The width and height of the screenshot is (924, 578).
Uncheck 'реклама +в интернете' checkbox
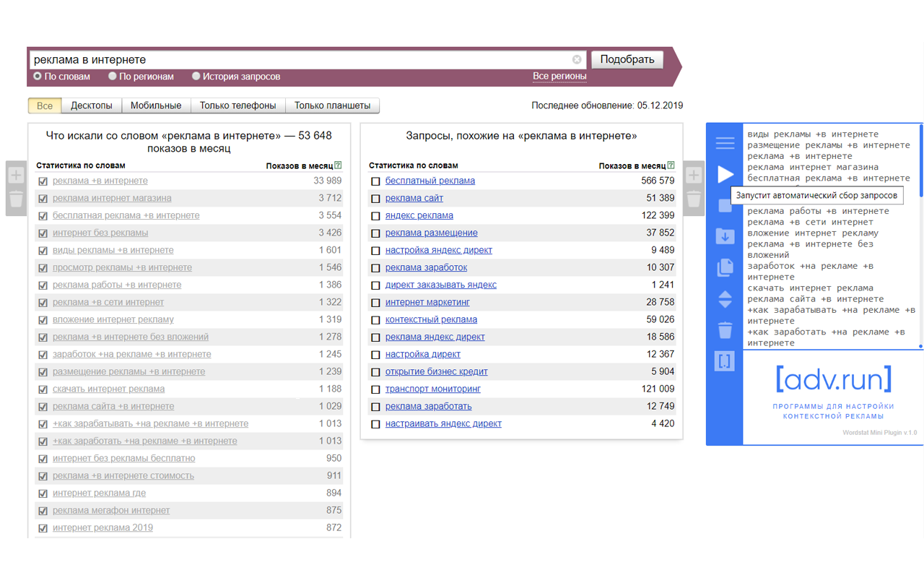[x=43, y=181]
